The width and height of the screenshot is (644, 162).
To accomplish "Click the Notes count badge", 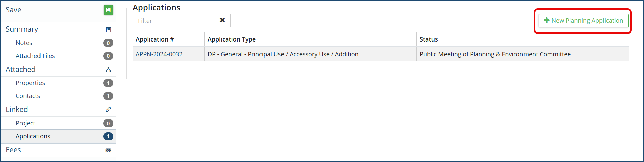I will pyautogui.click(x=108, y=43).
